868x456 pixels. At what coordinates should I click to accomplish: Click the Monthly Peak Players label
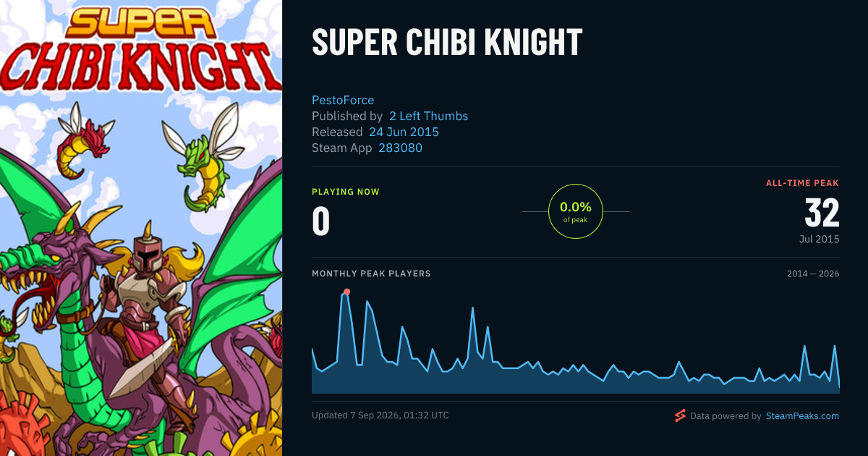point(371,274)
